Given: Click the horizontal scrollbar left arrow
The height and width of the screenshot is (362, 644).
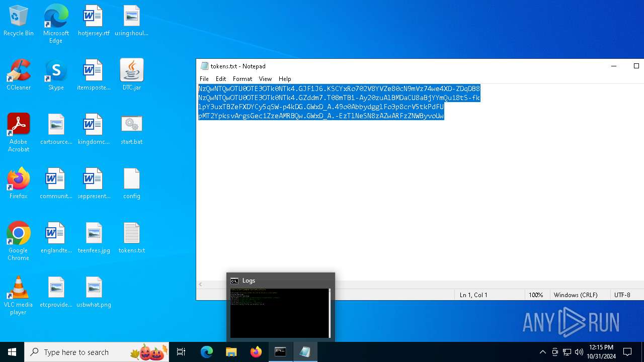Looking at the screenshot, I should click(201, 285).
